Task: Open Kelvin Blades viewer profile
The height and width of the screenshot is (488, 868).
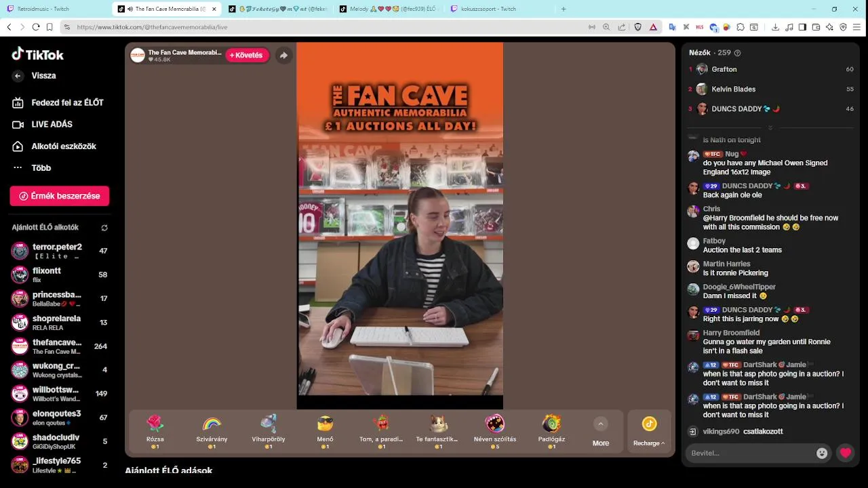Action: pyautogui.click(x=770, y=89)
